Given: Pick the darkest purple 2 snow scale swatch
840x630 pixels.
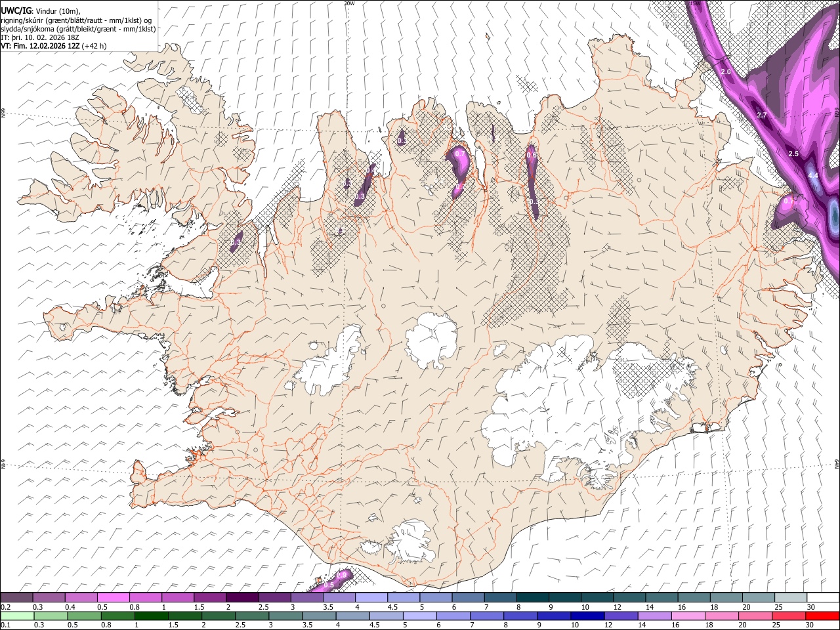Looking at the screenshot, I should coord(242,598).
